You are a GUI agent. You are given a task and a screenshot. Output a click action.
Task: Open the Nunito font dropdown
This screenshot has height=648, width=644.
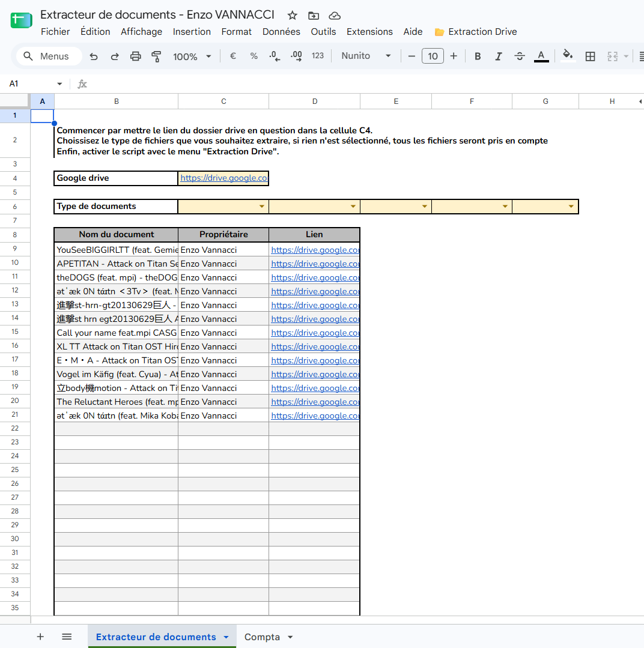(366, 56)
